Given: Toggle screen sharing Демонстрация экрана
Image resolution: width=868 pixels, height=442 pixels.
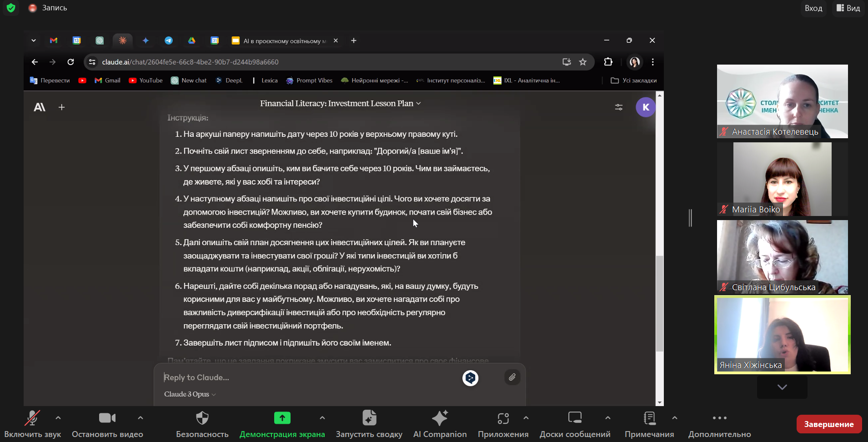Looking at the screenshot, I should pos(282,424).
